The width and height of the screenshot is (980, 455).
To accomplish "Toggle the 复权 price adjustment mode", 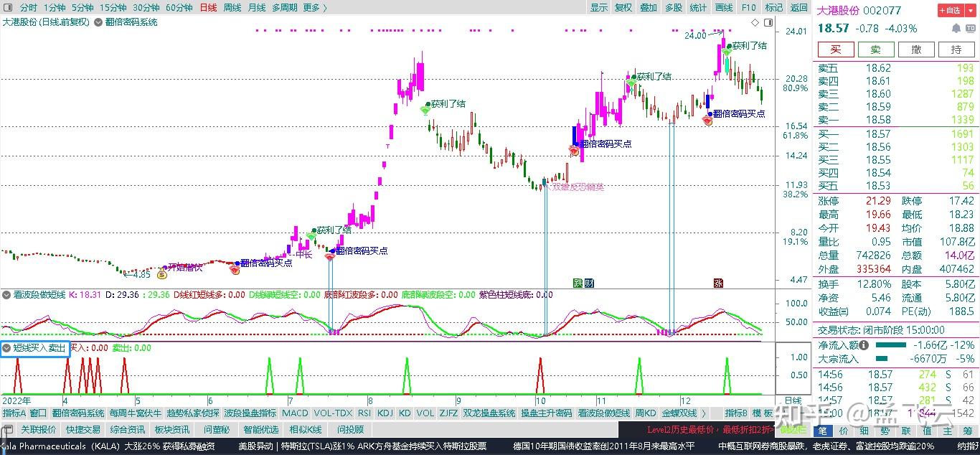I will [623, 7].
